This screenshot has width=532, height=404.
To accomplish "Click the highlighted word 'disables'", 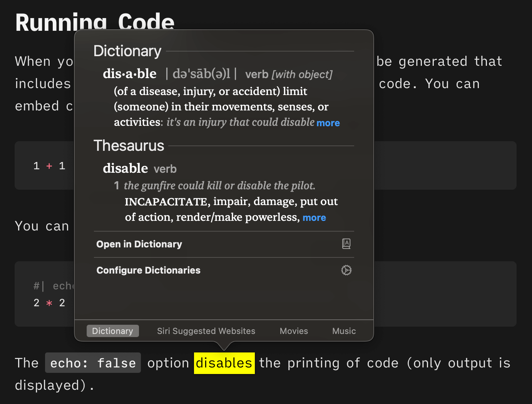I will 224,363.
